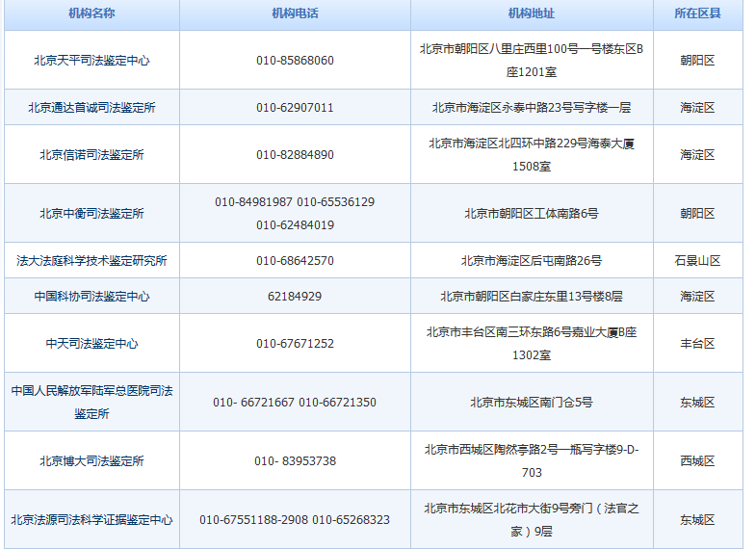Select 中天司法鉴定中心 name cell

pyautogui.click(x=91, y=344)
